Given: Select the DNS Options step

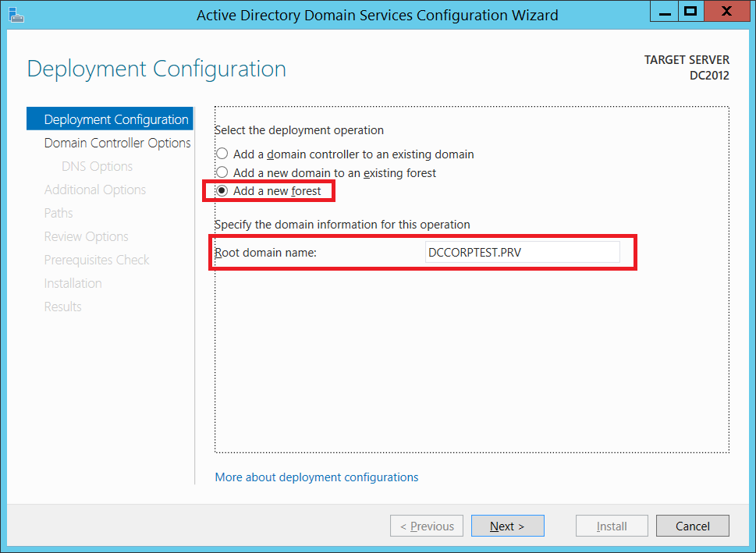Looking at the screenshot, I should pos(97,166).
